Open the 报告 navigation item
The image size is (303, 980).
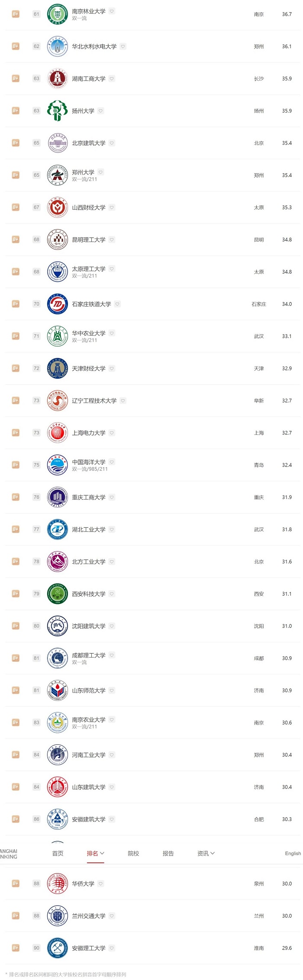[x=168, y=853]
